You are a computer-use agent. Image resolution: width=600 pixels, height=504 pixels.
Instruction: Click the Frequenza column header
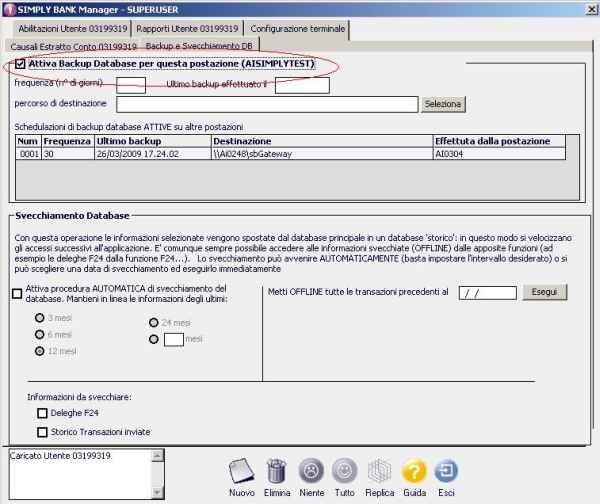68,141
